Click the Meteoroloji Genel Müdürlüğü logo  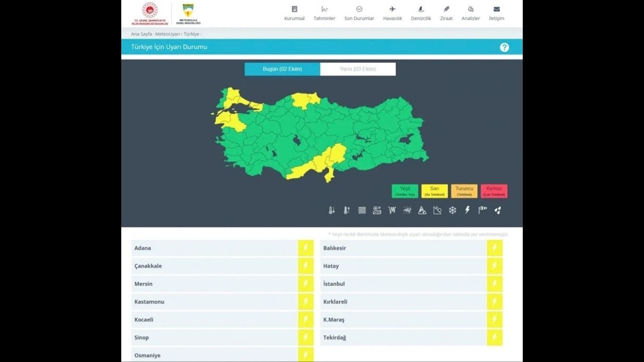pyautogui.click(x=188, y=14)
